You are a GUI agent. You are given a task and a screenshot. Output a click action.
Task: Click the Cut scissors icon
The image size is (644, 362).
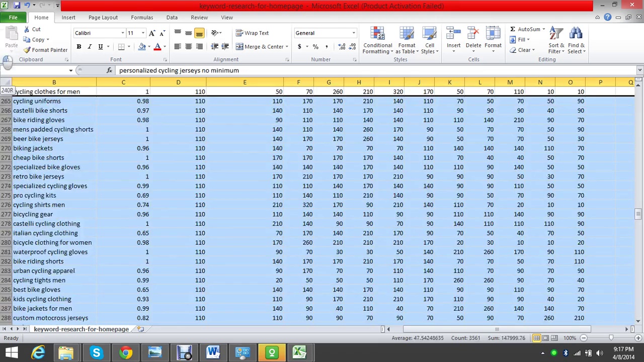[x=27, y=29]
